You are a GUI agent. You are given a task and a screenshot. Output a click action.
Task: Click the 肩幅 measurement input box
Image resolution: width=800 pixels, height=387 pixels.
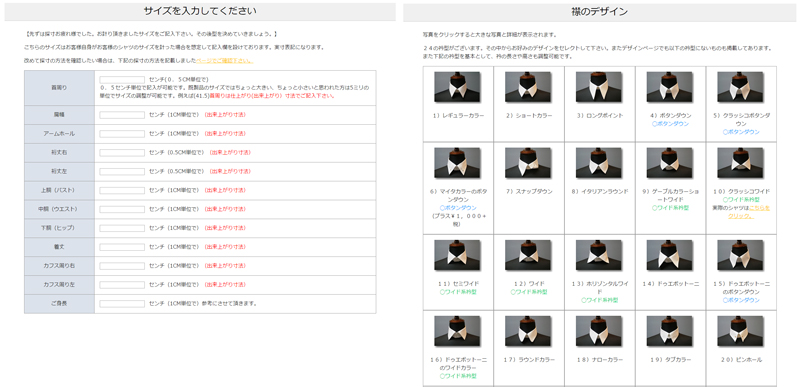point(122,115)
